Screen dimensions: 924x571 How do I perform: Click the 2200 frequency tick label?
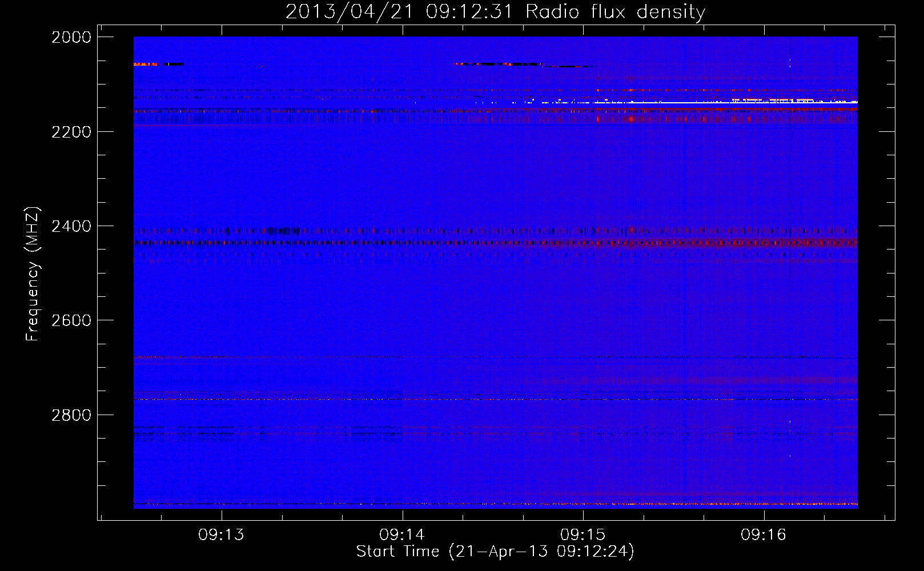point(71,132)
